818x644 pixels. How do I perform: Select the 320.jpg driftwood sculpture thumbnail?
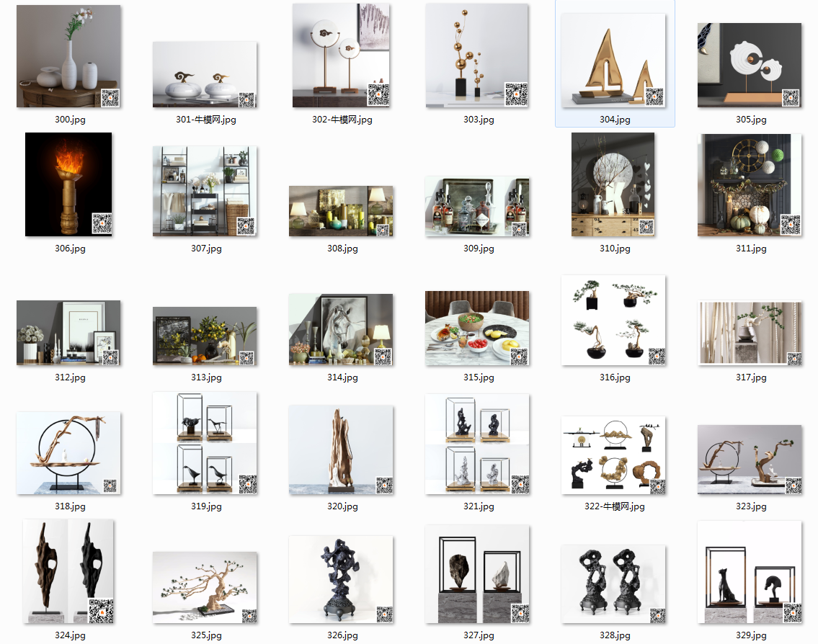click(341, 450)
